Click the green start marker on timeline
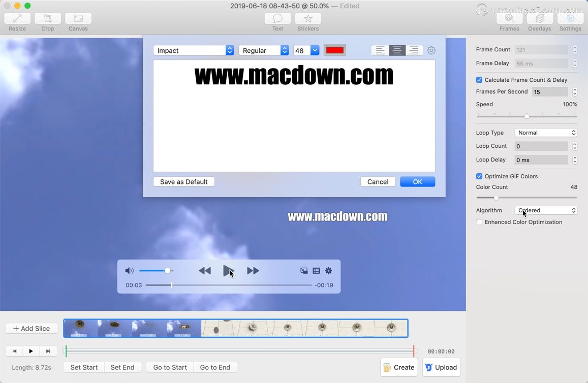Image resolution: width=588 pixels, height=383 pixels. [x=66, y=351]
